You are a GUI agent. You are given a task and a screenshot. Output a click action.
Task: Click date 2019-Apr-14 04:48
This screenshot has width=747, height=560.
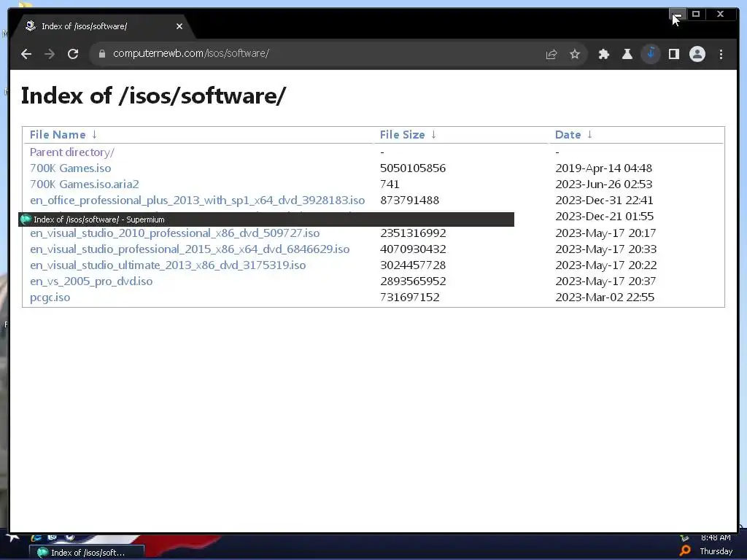coord(603,168)
